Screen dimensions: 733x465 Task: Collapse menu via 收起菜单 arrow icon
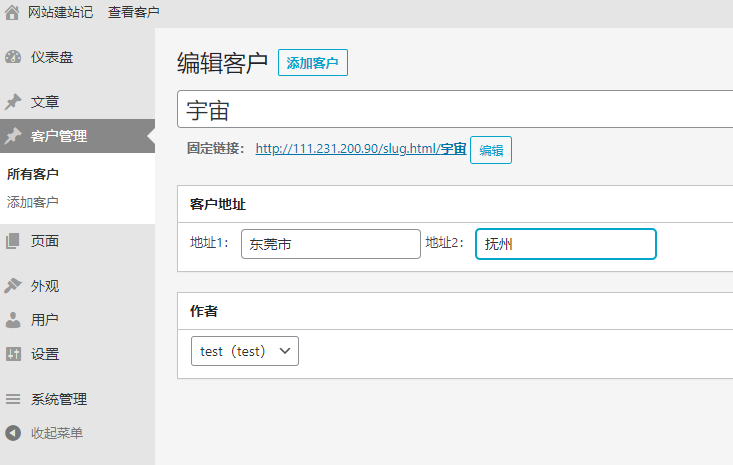pos(13,433)
